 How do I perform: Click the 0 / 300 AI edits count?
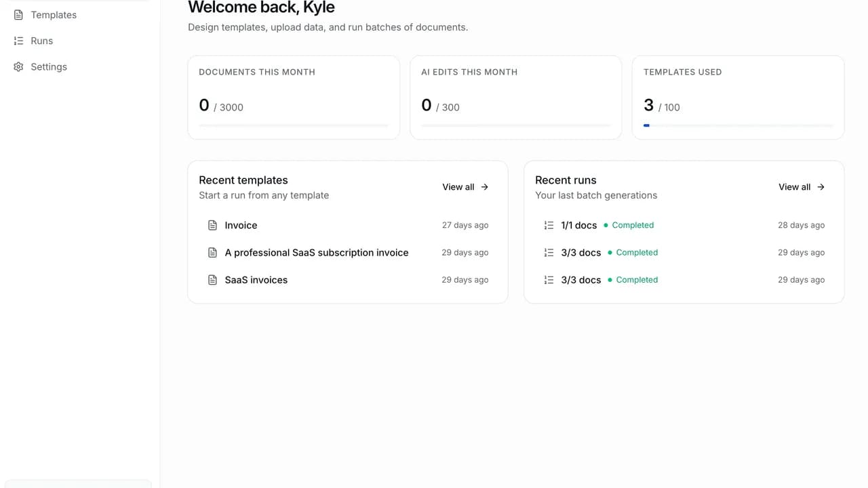[x=440, y=106]
